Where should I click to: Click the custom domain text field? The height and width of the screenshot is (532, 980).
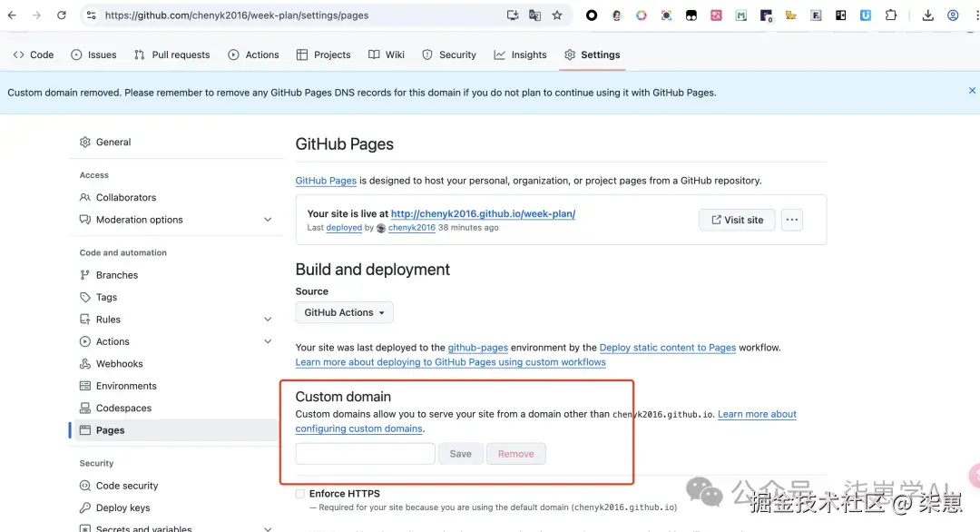[365, 454]
